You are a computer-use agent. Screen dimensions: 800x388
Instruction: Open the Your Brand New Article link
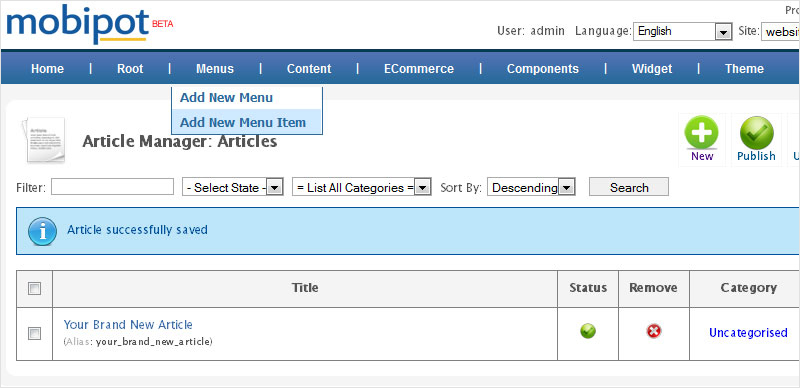pyautogui.click(x=128, y=325)
